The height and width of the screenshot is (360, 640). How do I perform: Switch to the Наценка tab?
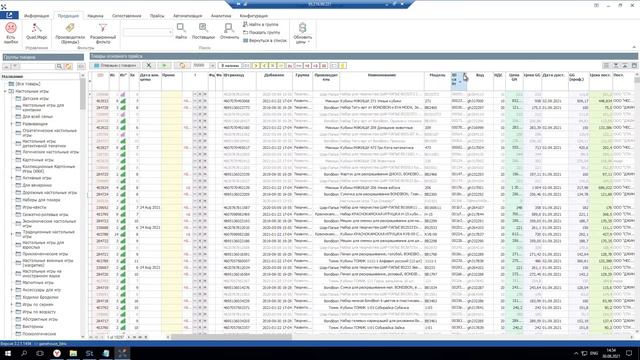click(95, 16)
